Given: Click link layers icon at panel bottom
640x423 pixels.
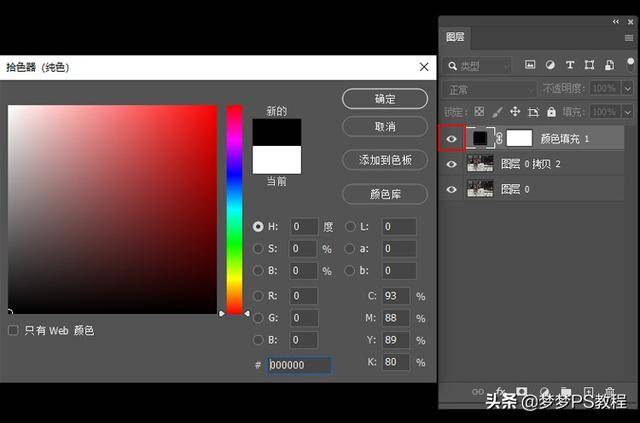Looking at the screenshot, I should click(478, 392).
